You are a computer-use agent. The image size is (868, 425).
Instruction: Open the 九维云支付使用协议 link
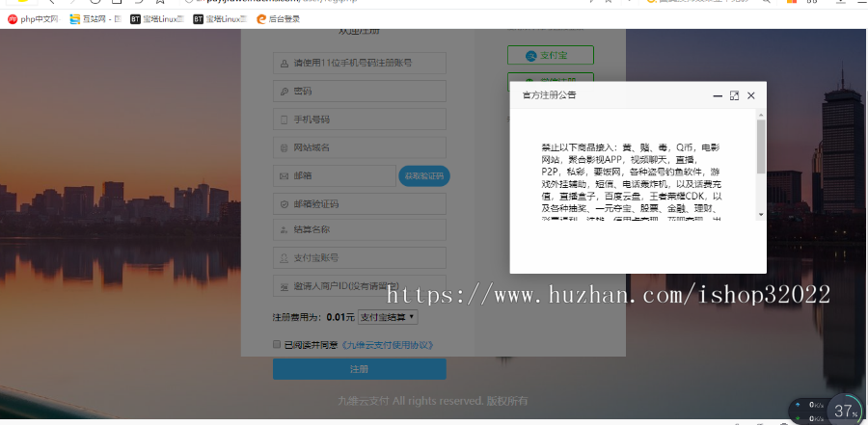[386, 345]
